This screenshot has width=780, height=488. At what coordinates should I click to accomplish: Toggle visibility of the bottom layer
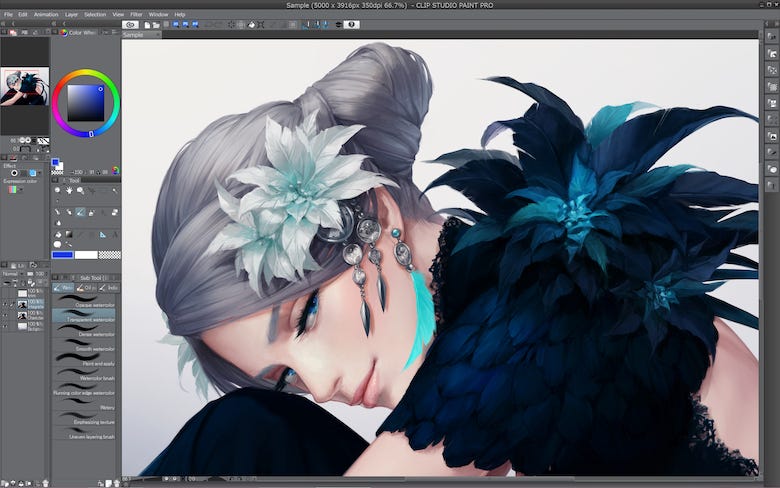pos(5,325)
